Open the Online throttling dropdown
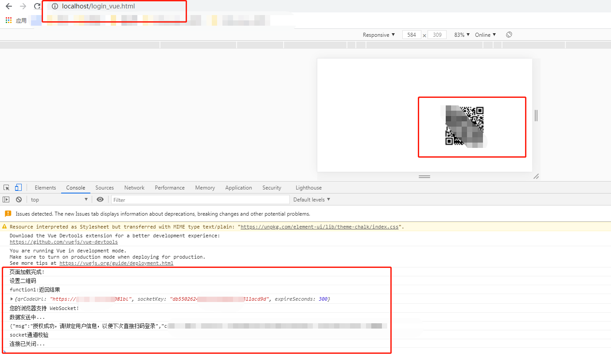Viewport: 611px width, 364px height. tap(486, 35)
